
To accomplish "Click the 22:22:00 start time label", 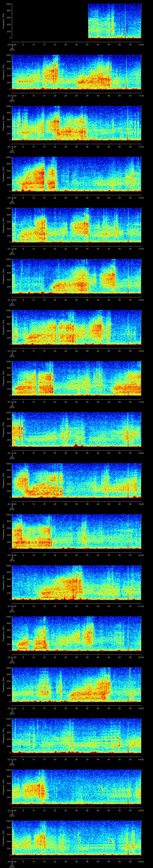I will point(12,708).
